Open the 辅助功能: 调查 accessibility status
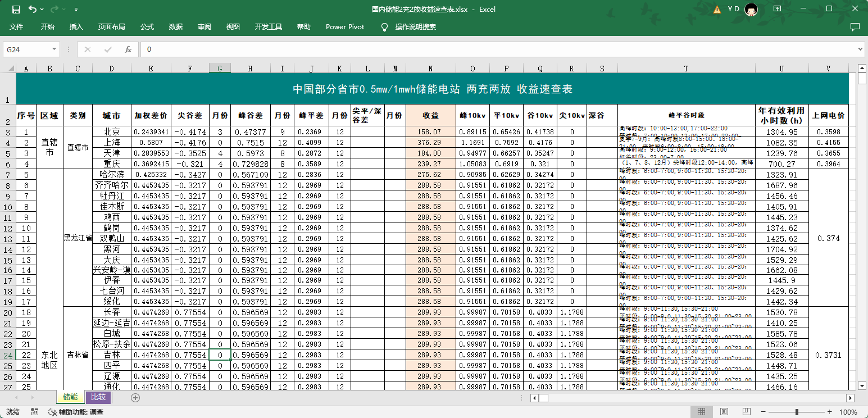This screenshot has height=418, width=868. (75, 412)
